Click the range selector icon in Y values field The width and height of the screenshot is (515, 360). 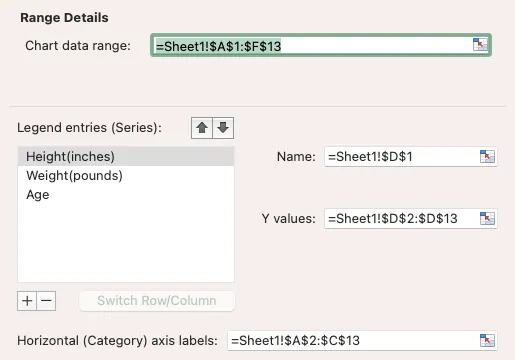coord(487,219)
